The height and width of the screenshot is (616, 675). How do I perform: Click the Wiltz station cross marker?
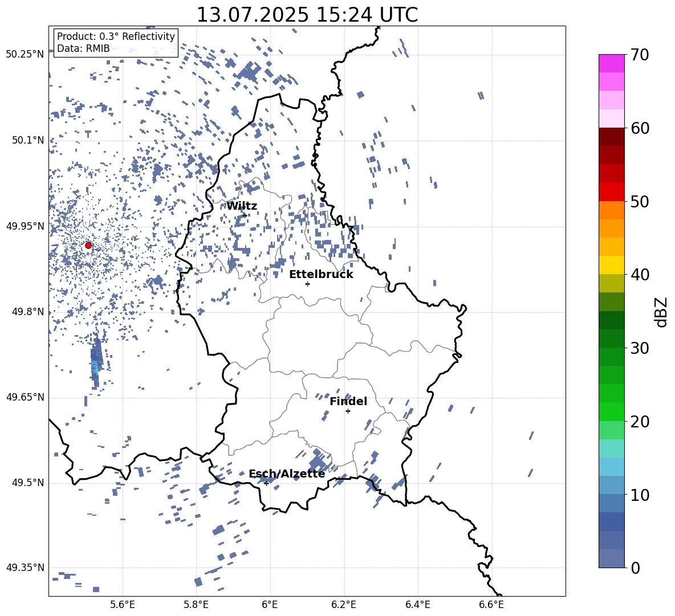(x=245, y=215)
